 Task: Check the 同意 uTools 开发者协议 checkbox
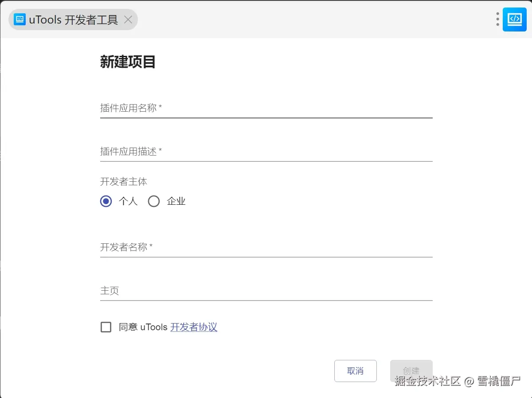pyautogui.click(x=106, y=327)
